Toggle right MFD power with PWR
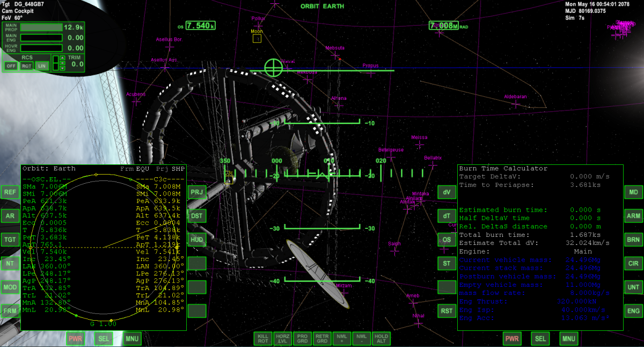 click(x=513, y=338)
